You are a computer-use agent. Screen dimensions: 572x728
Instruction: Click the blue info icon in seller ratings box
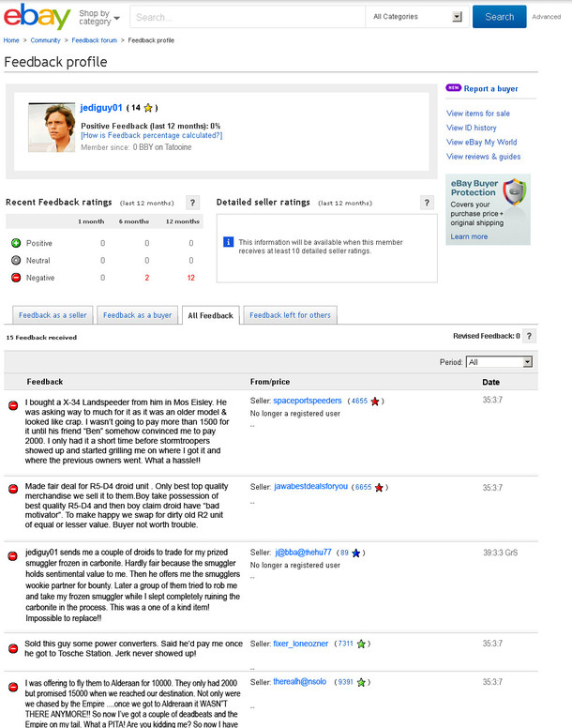[x=228, y=242]
